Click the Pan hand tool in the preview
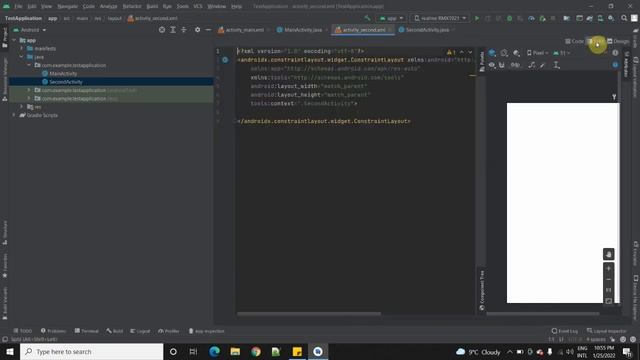This screenshot has height=360, width=640. (609, 254)
